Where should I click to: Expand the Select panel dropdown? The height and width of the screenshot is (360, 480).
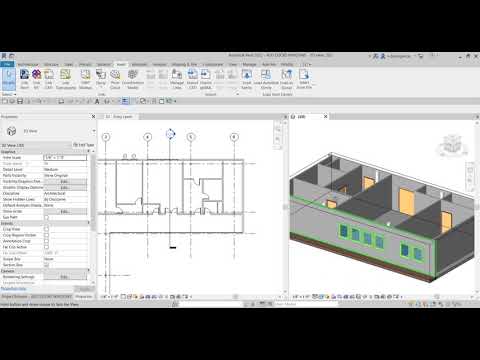[9, 94]
